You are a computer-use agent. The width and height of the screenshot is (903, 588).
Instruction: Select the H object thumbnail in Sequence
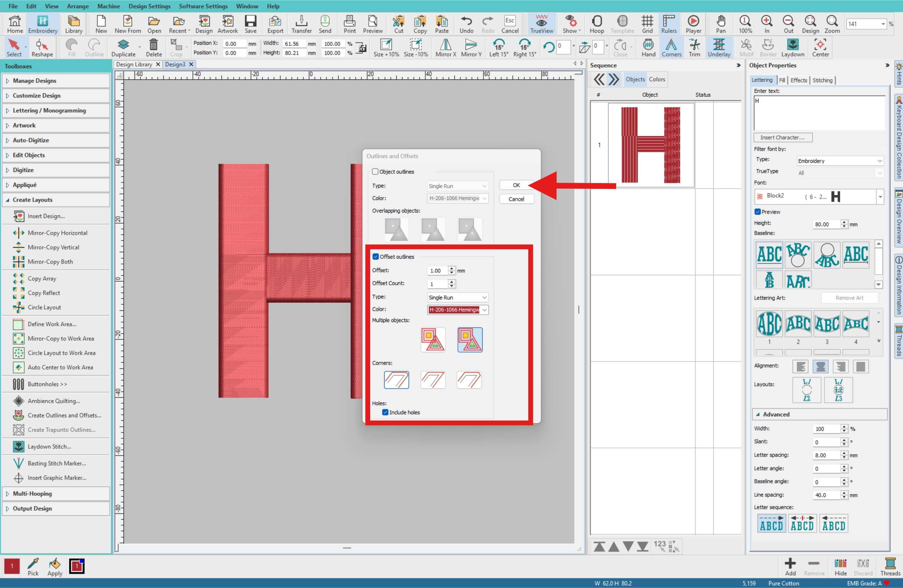pos(651,145)
